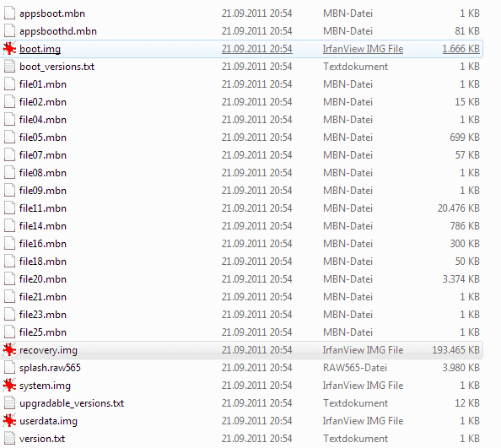Select file25.mbn row
Screen dimensions: 501x448
click(x=242, y=332)
